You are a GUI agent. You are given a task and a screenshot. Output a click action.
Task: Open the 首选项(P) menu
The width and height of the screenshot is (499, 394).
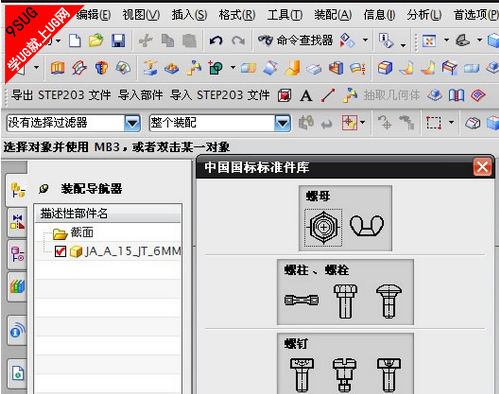click(x=476, y=15)
